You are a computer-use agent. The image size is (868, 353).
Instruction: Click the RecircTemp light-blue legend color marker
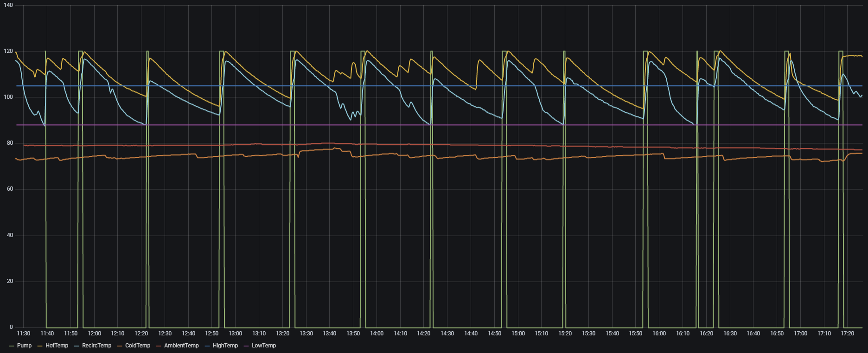(x=77, y=346)
